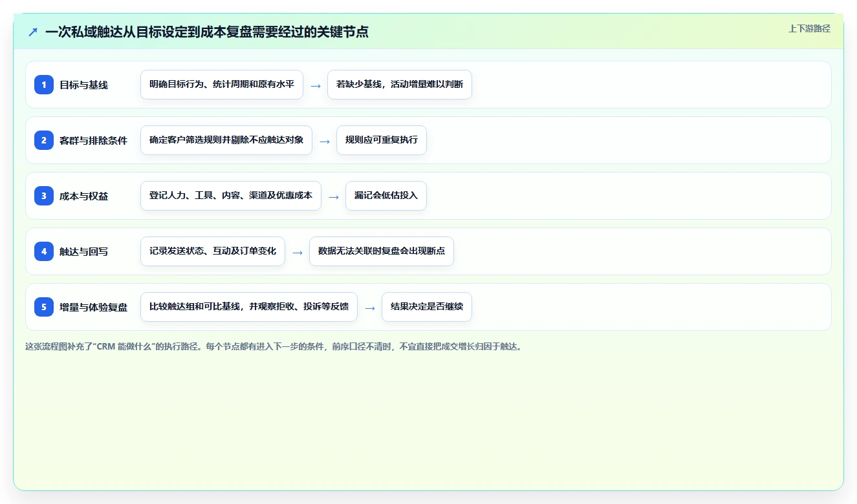Select the 增量与体验复盘 step label

93,307
